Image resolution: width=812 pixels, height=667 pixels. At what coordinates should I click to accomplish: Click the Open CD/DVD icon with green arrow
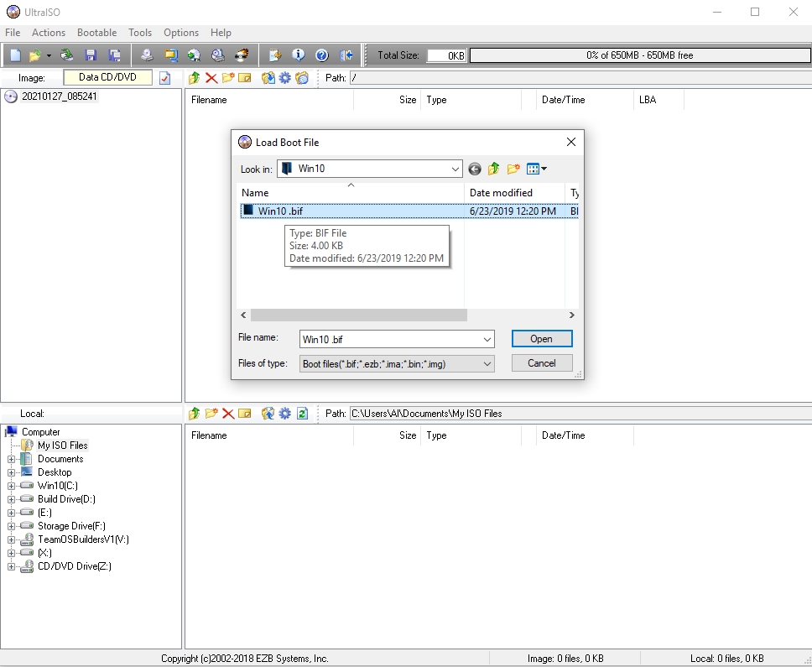pos(67,55)
